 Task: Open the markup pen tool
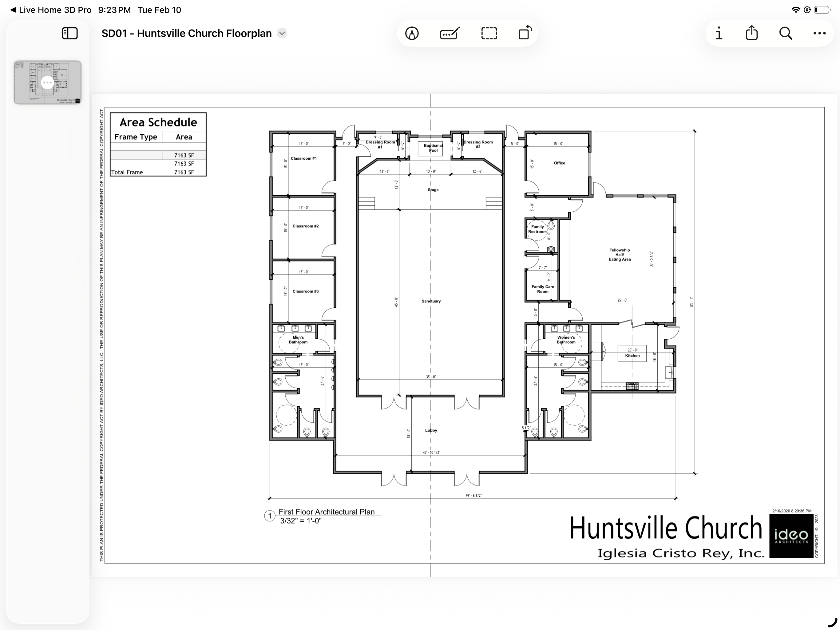point(412,34)
